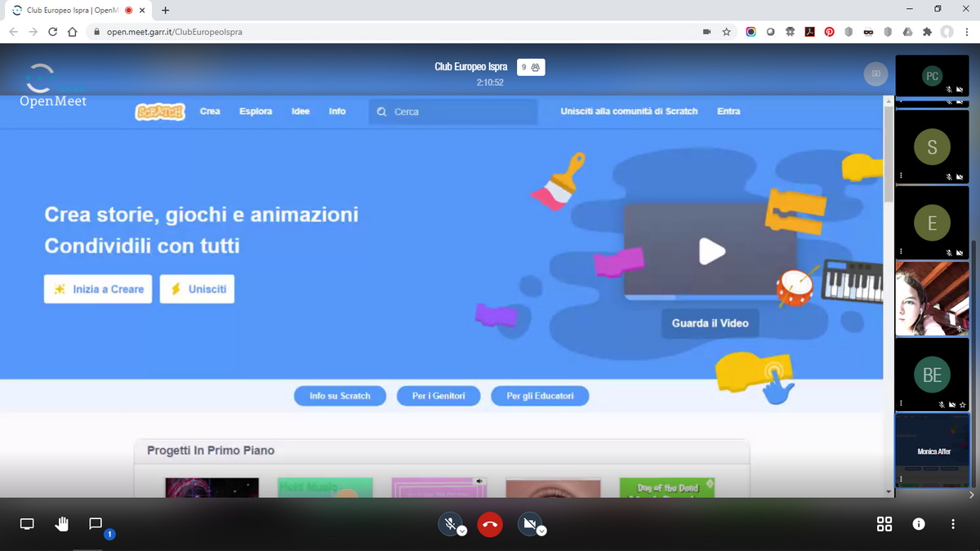Play the Scratch intro video

coord(711,251)
